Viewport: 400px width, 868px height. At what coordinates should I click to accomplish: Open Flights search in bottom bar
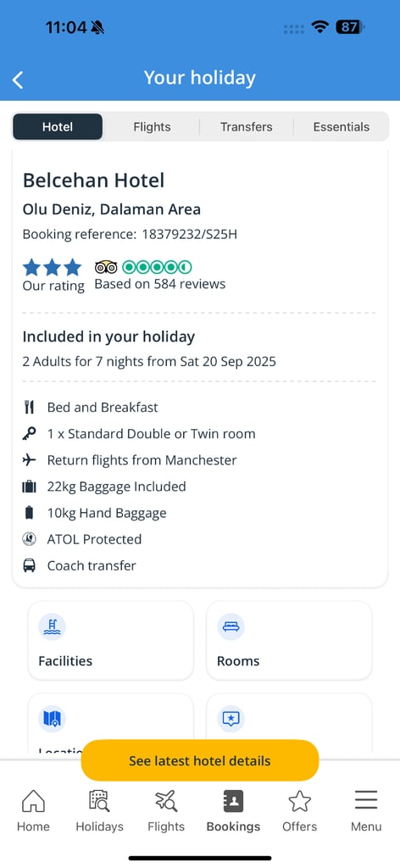[x=166, y=800]
